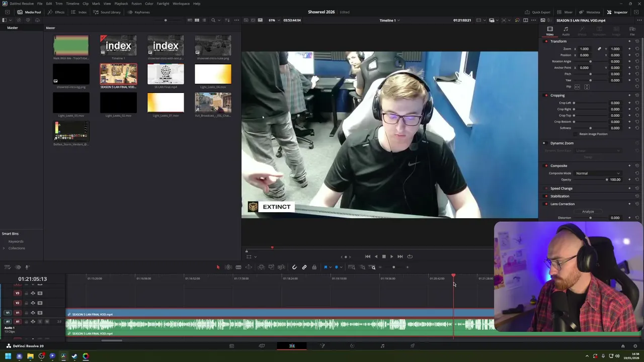The image size is (644, 362).
Task: Open the Effects panel
Action: click(56, 12)
